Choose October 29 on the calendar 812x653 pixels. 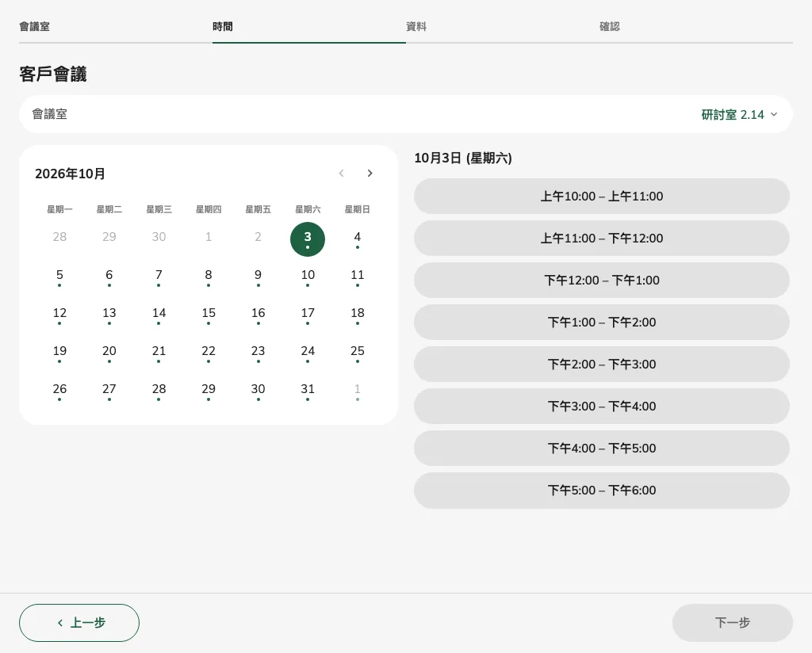click(209, 391)
